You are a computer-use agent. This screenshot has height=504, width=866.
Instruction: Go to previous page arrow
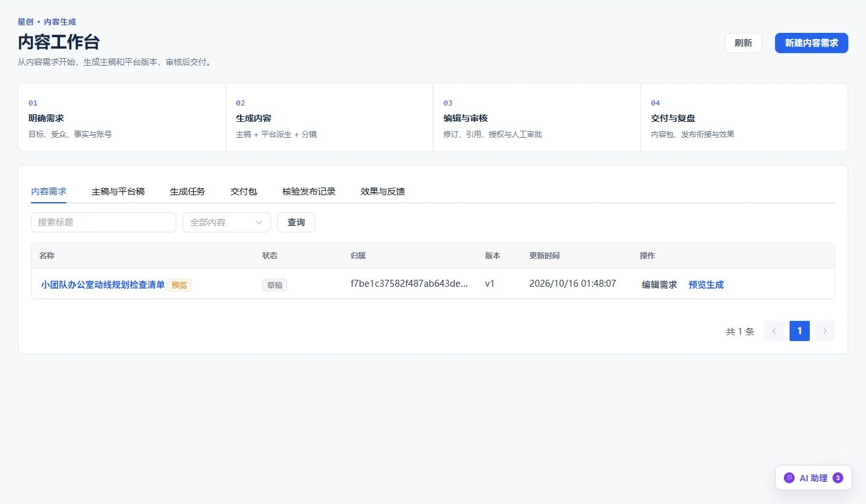(x=774, y=331)
